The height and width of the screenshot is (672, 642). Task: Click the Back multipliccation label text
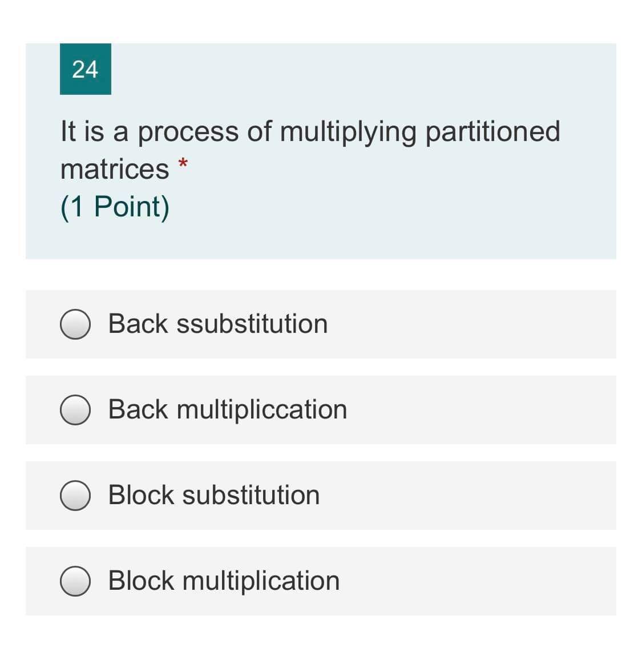(228, 409)
